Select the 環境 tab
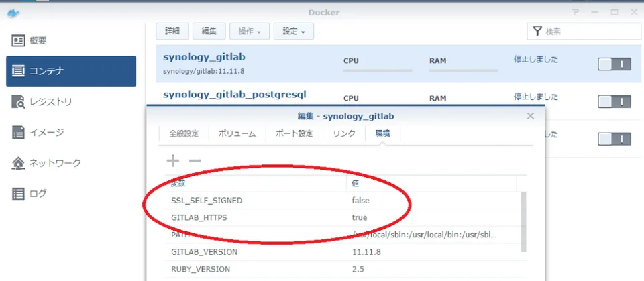 [x=383, y=134]
